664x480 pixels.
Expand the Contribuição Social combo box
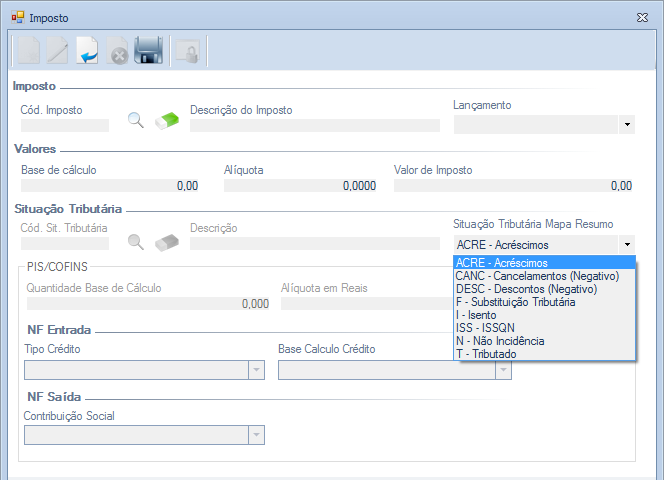144,435
